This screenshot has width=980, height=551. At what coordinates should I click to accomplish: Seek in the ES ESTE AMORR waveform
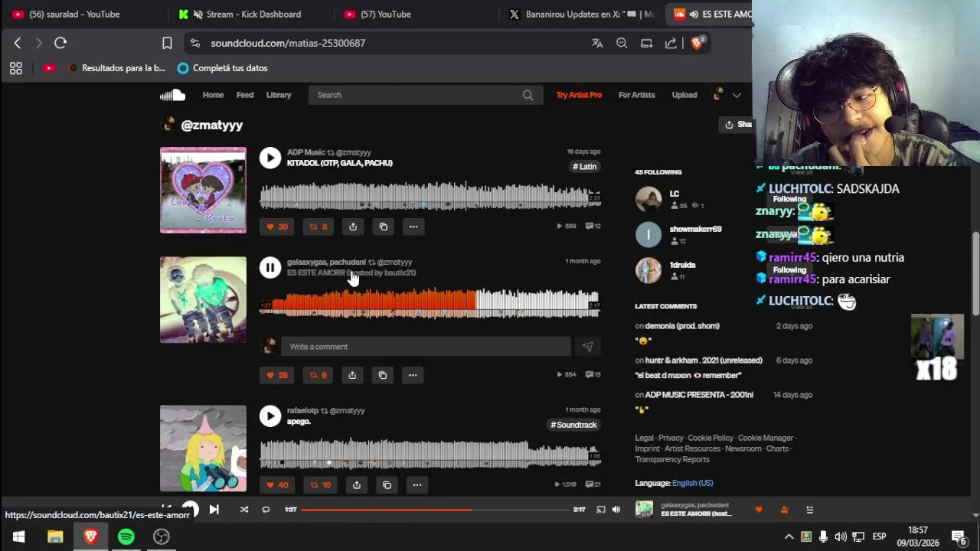pos(430,303)
